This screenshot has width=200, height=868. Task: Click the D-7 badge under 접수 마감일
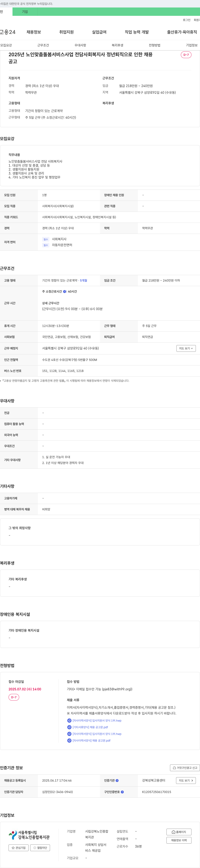[14, 697]
